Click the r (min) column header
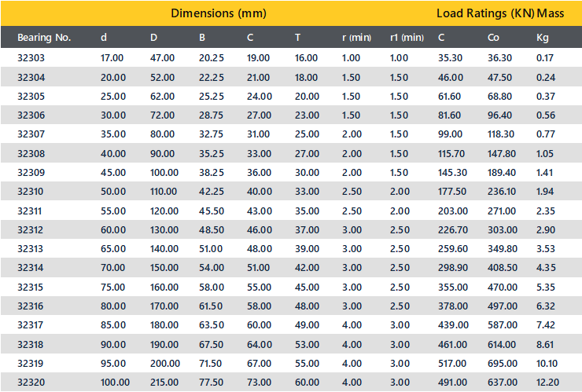The width and height of the screenshot is (582, 392). point(356,38)
